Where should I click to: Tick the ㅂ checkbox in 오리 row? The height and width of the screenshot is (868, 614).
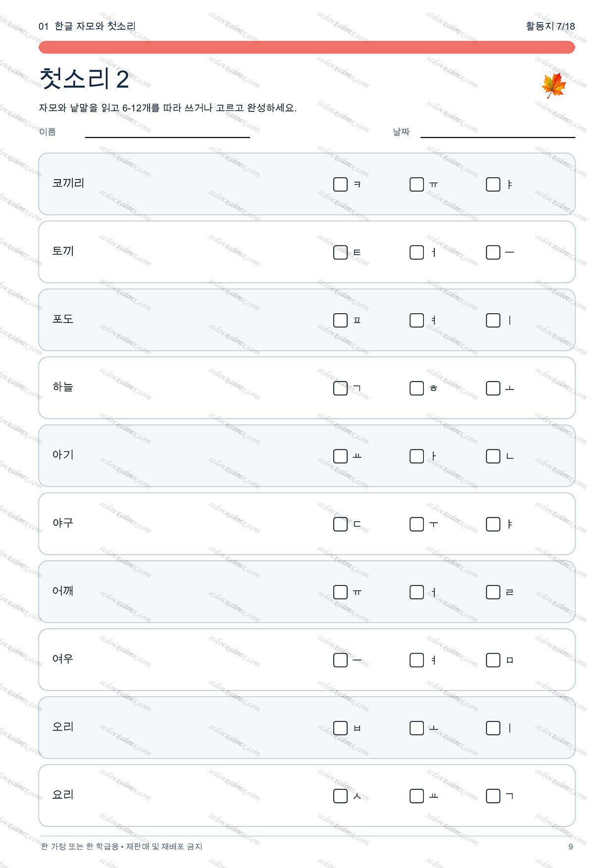coord(340,728)
